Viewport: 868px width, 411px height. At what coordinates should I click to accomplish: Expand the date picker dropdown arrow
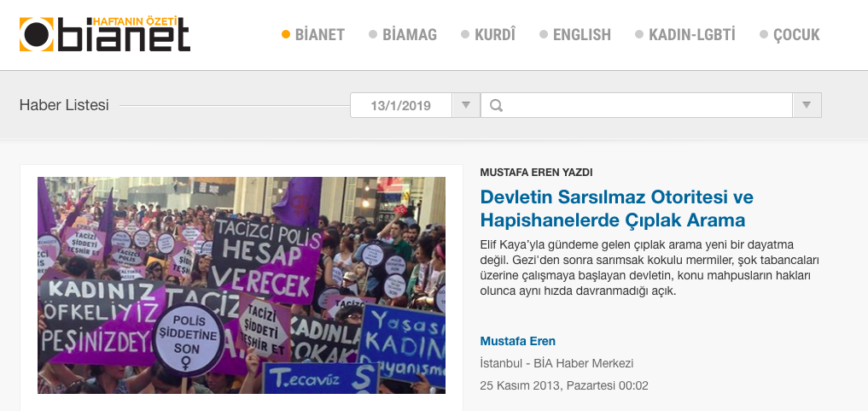466,105
